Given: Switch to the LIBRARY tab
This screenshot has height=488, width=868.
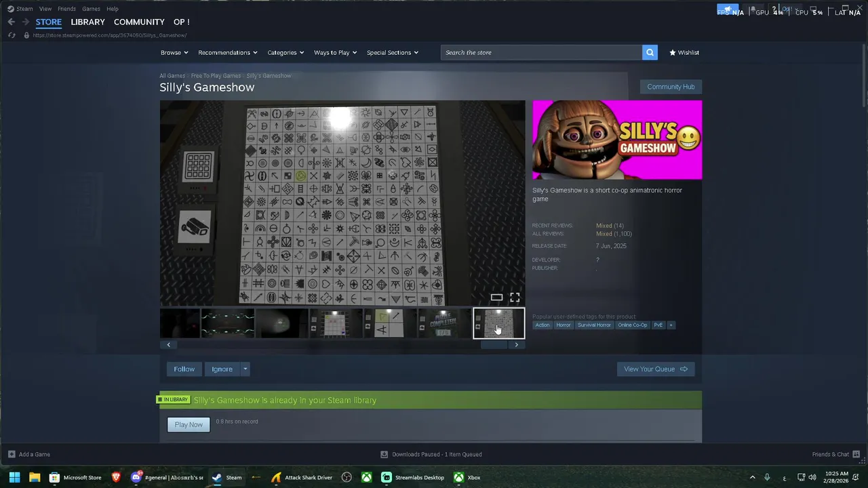Looking at the screenshot, I should pos(87,22).
